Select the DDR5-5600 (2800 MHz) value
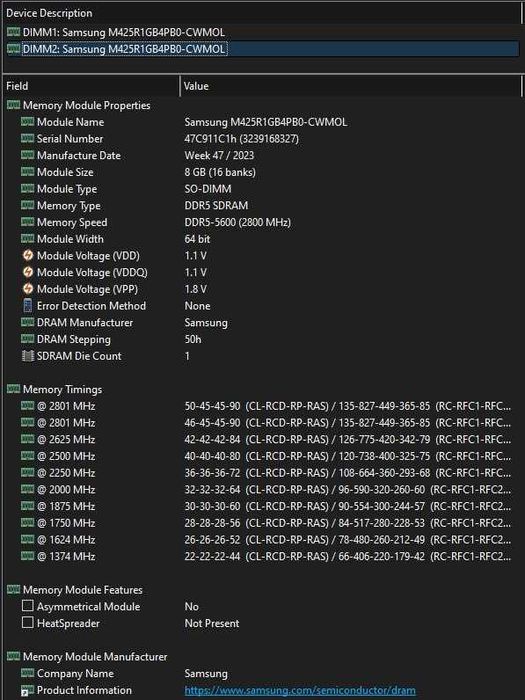 pos(238,222)
